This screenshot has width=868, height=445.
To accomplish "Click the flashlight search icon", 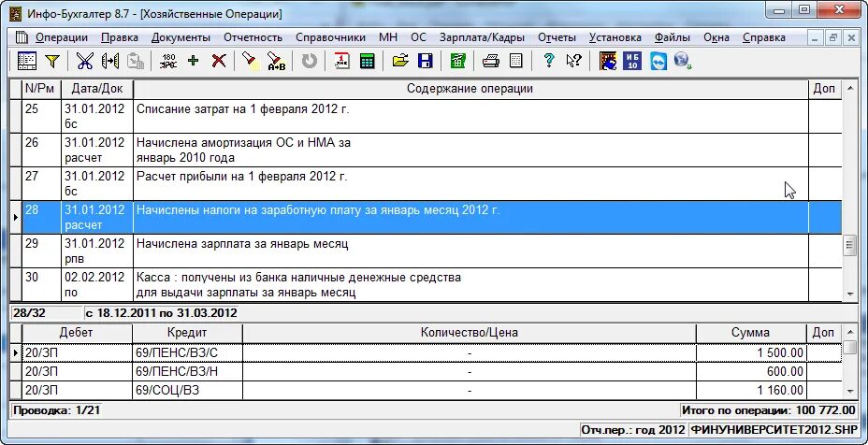I will [251, 61].
